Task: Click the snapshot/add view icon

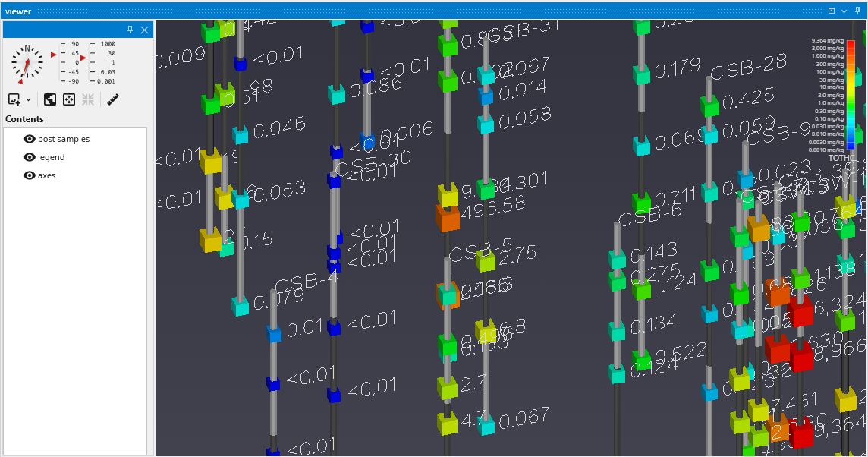Action: coord(14,99)
